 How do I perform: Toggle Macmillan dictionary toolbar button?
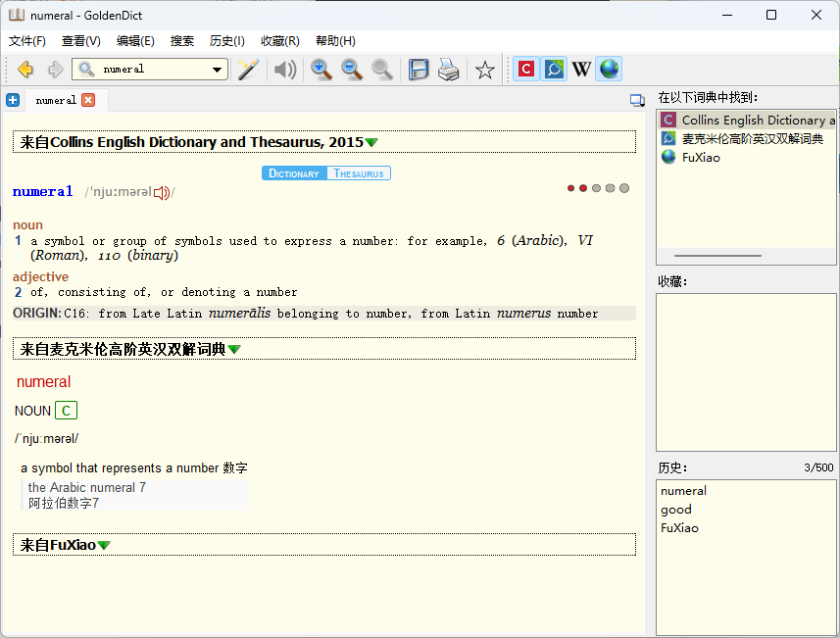coord(554,69)
